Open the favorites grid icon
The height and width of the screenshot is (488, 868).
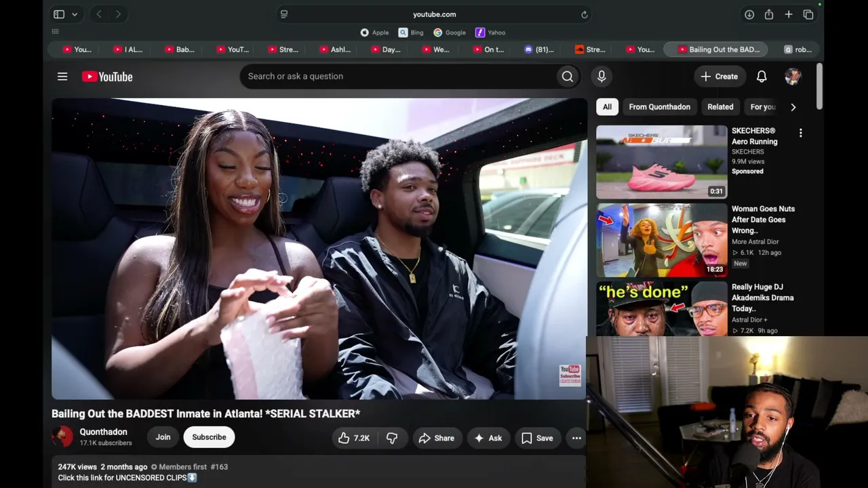(x=56, y=32)
